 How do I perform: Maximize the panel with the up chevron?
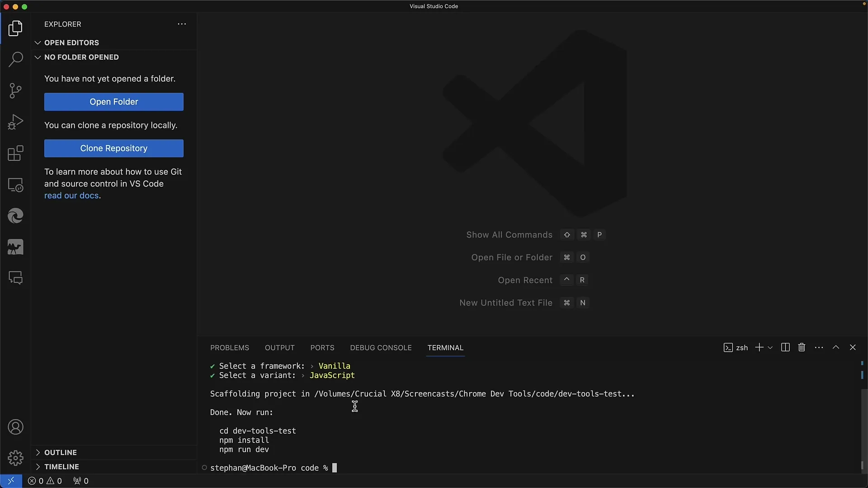[x=836, y=347]
